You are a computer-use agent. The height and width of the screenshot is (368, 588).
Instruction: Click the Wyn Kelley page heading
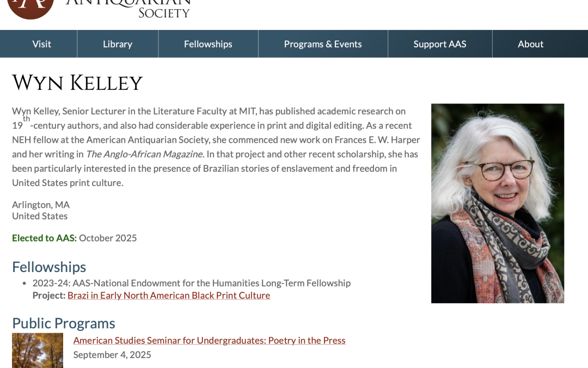click(x=77, y=83)
